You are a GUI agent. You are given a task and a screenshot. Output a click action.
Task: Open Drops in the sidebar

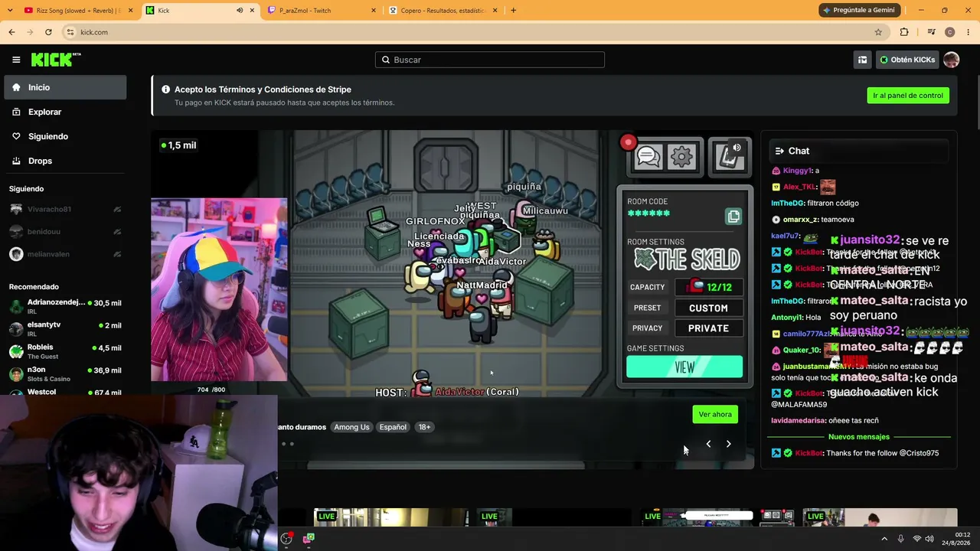click(x=65, y=161)
